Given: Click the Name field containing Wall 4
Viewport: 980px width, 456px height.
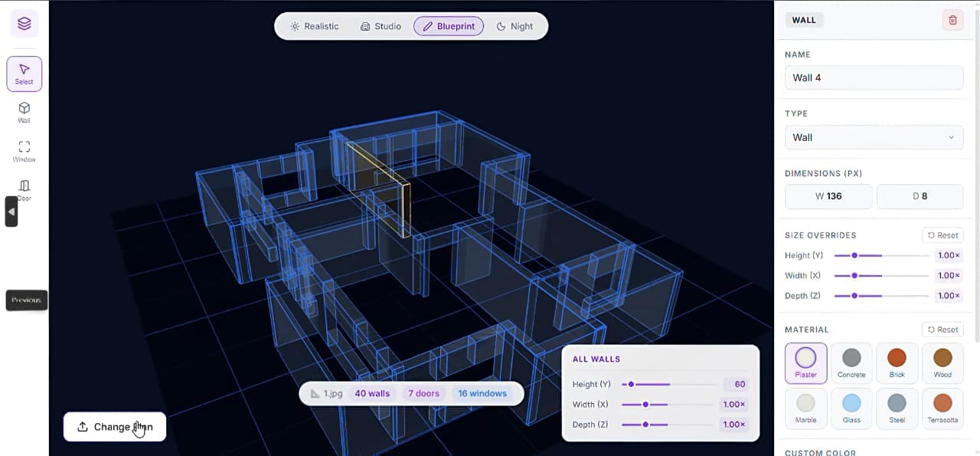Looking at the screenshot, I should point(874,77).
